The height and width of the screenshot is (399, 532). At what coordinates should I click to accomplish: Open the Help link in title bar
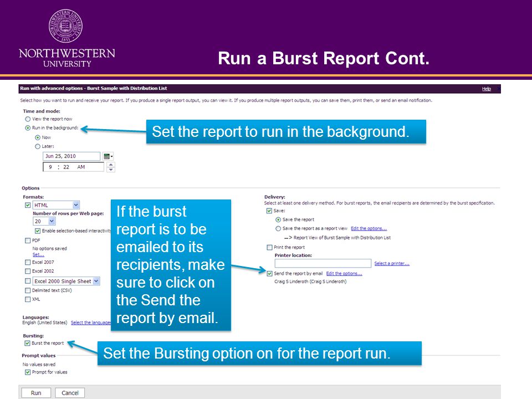[486, 89]
